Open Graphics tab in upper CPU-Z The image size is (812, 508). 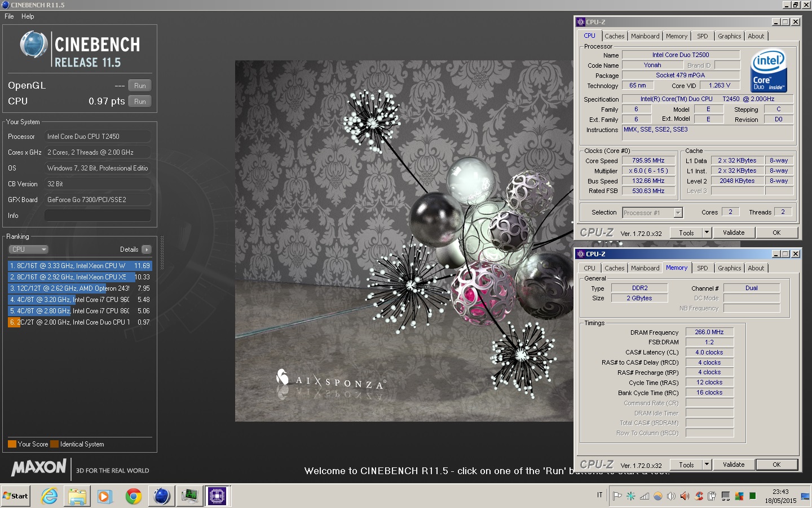[730, 36]
